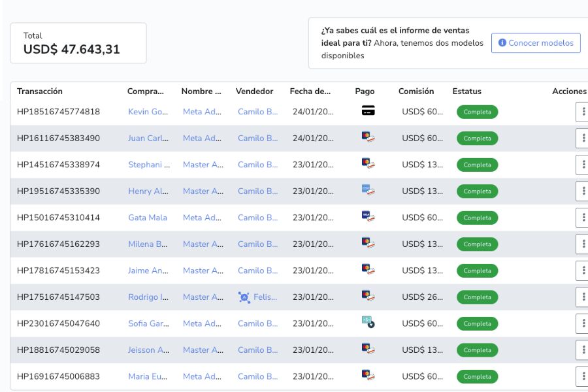Image resolution: width=588 pixels, height=392 pixels.
Task: Open the actions menu for Milena's transaction
Action: tap(581, 244)
